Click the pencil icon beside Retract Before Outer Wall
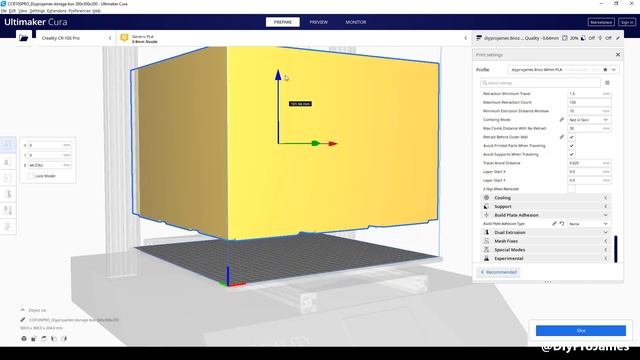 (x=562, y=137)
